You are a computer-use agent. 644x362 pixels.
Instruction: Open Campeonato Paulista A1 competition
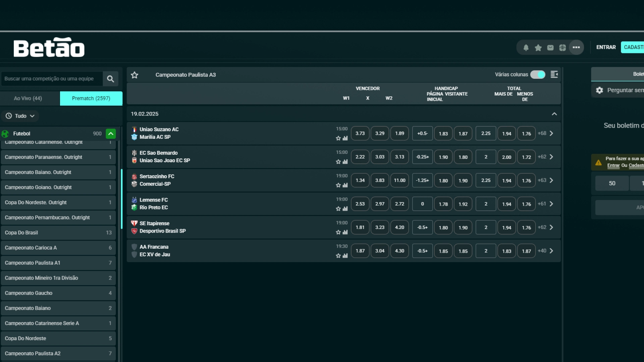click(58, 263)
